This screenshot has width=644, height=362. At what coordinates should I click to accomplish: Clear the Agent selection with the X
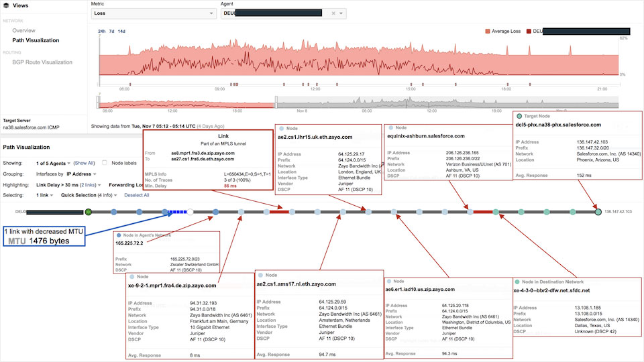pos(333,13)
